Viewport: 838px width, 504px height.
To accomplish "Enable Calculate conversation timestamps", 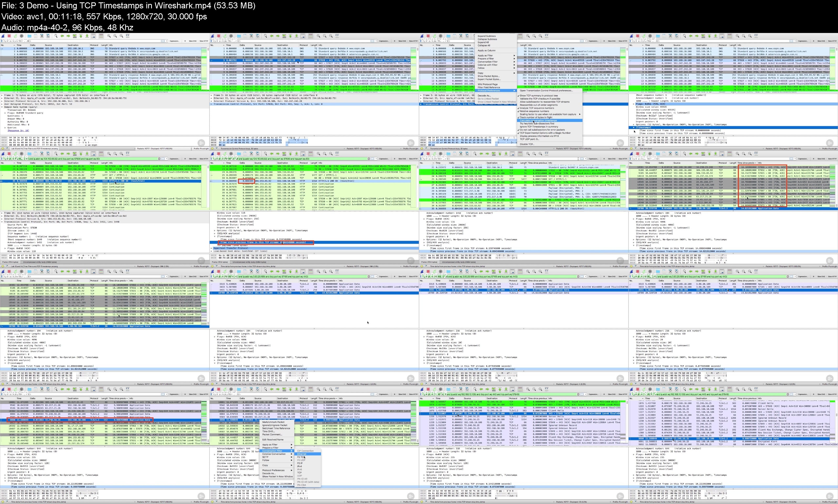I will pyautogui.click(x=550, y=121).
